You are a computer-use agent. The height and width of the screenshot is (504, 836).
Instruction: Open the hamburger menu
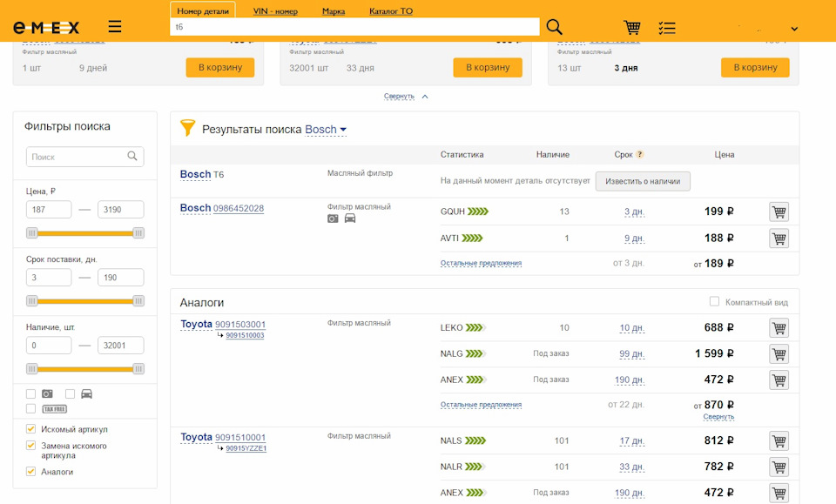point(115,27)
